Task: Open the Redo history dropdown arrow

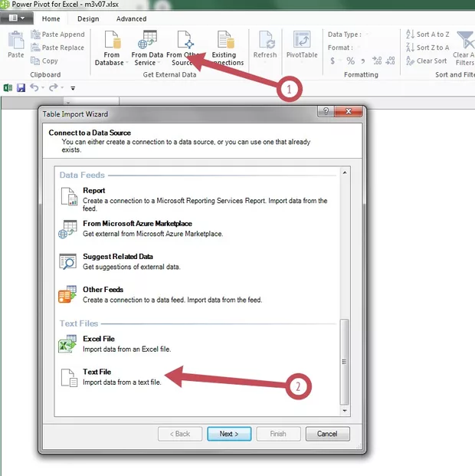Action: 62,87
